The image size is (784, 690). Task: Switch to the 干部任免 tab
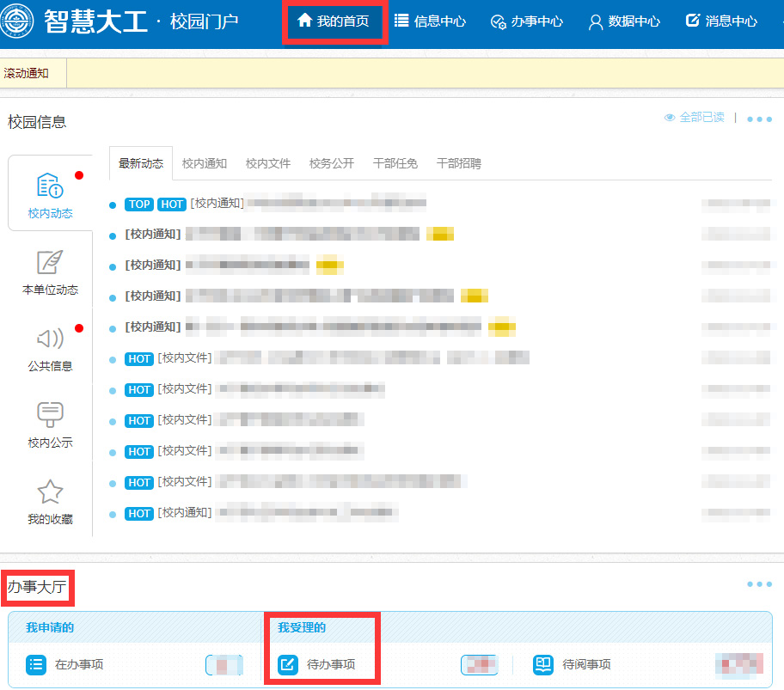pos(395,163)
